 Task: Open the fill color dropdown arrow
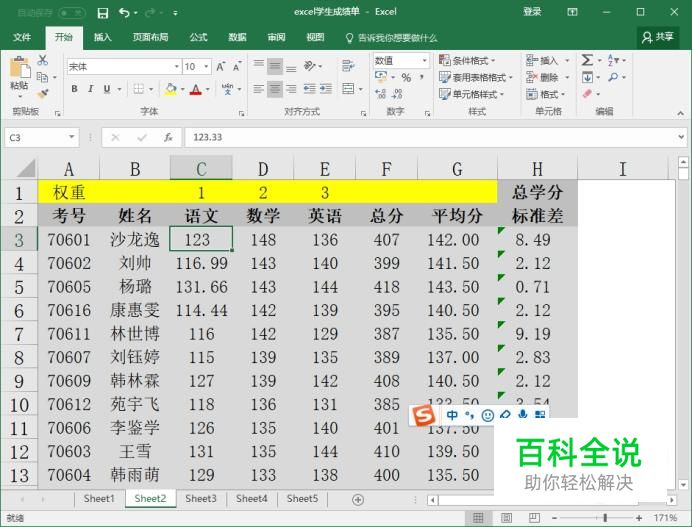(x=183, y=89)
